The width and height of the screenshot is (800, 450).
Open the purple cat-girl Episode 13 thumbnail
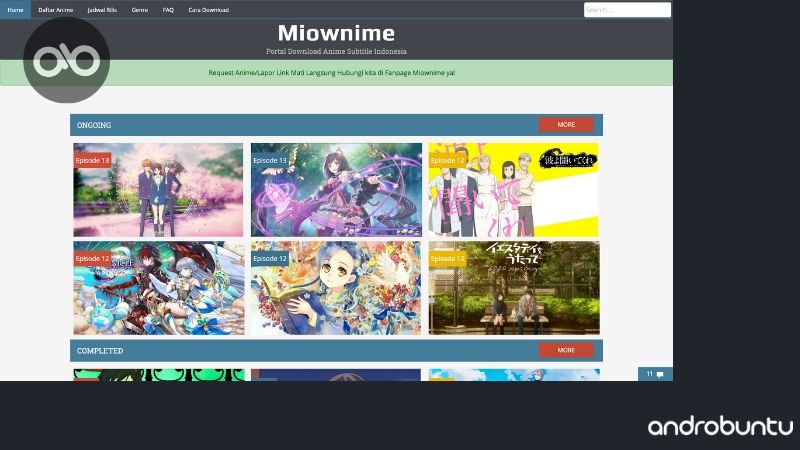click(336, 190)
